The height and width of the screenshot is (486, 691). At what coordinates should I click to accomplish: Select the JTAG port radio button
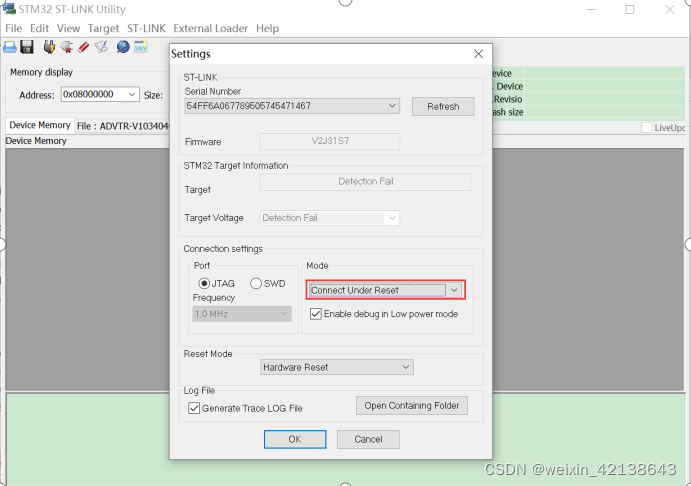[204, 283]
